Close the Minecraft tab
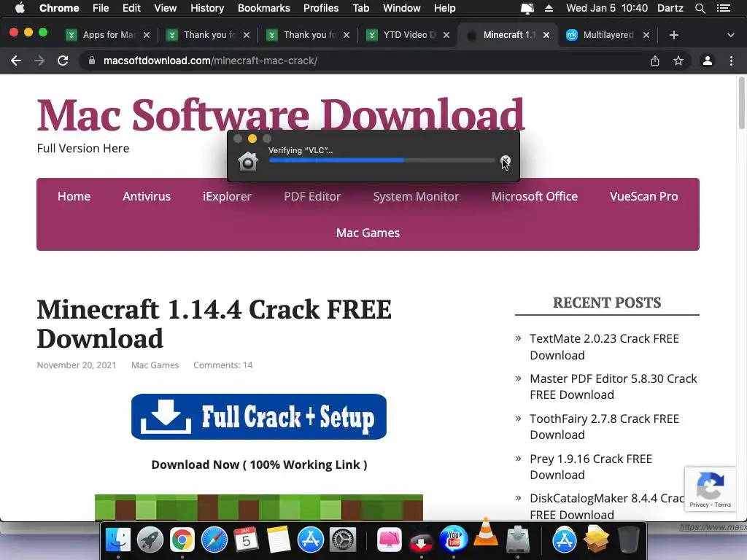The image size is (747, 560). pyautogui.click(x=546, y=35)
